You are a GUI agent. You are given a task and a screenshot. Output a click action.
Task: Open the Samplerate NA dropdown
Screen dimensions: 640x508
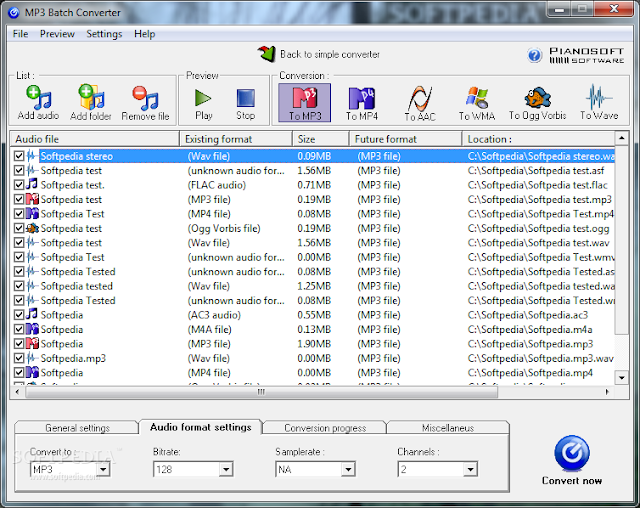pos(348,469)
